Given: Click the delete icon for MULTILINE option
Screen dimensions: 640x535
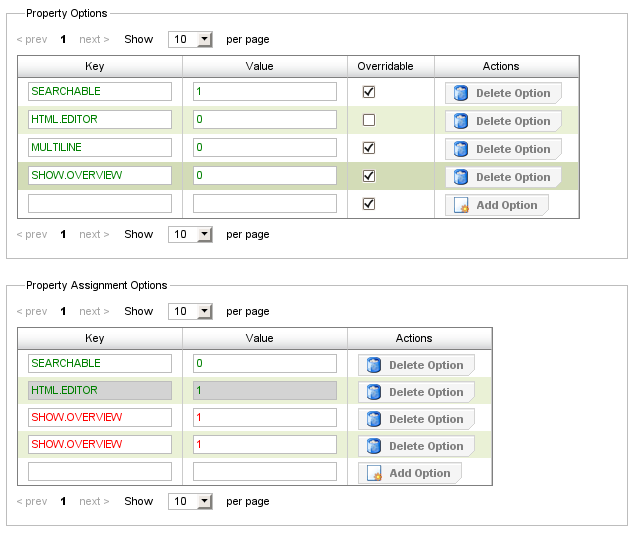Looking at the screenshot, I should click(461, 149).
